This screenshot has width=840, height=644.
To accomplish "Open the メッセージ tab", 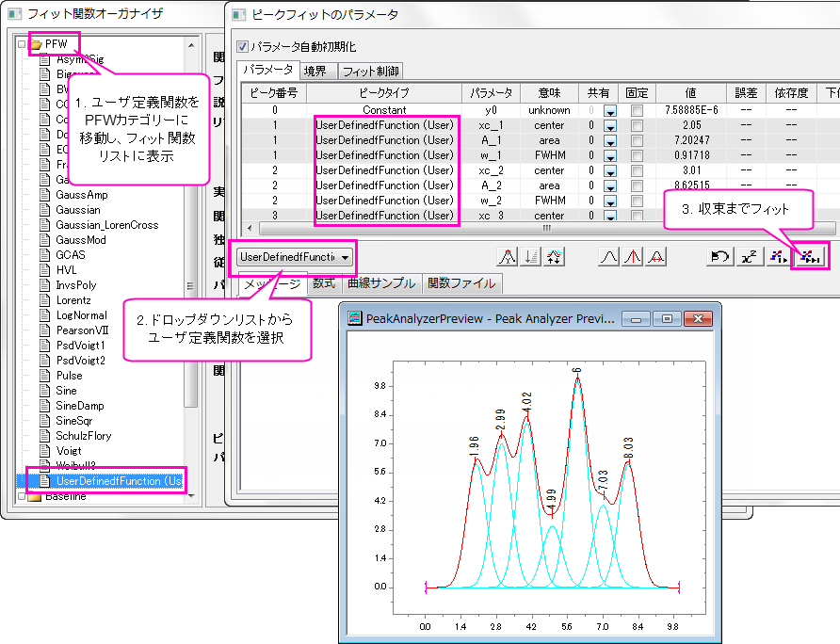I will [x=273, y=283].
